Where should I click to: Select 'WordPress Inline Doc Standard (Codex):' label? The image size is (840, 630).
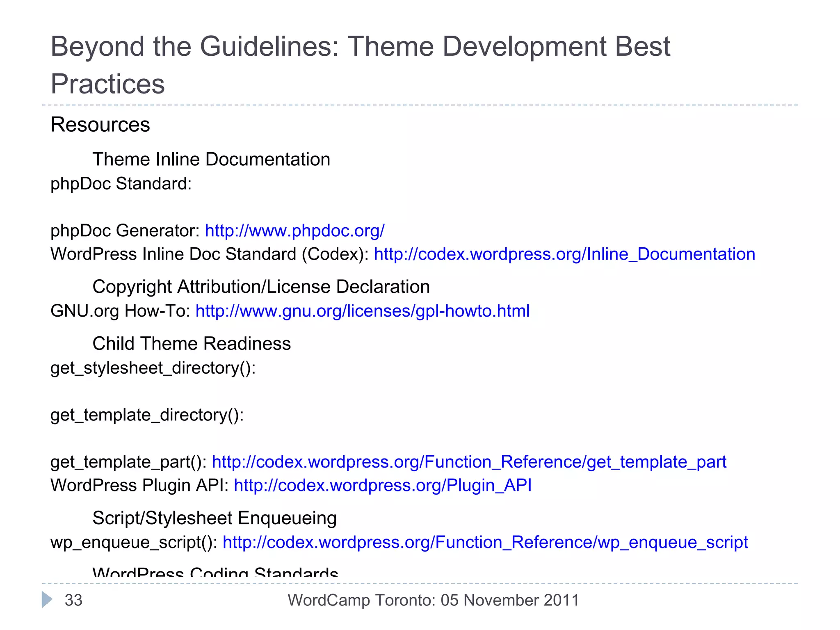(210, 254)
